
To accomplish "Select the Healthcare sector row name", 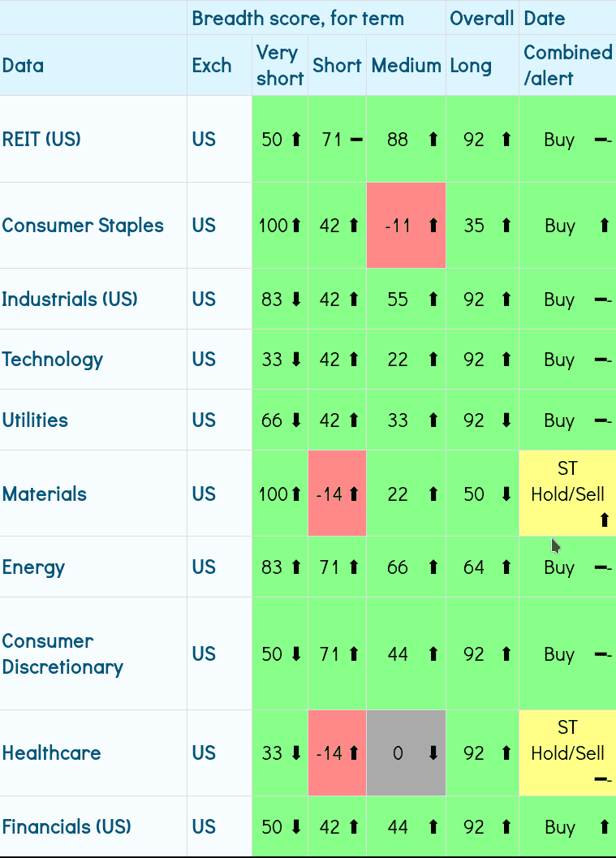I will (x=51, y=753).
